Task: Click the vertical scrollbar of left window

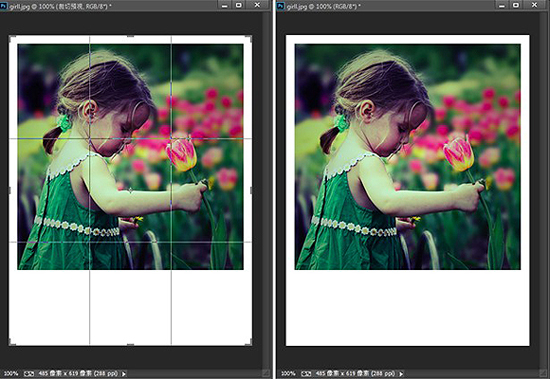Action: coord(267,190)
